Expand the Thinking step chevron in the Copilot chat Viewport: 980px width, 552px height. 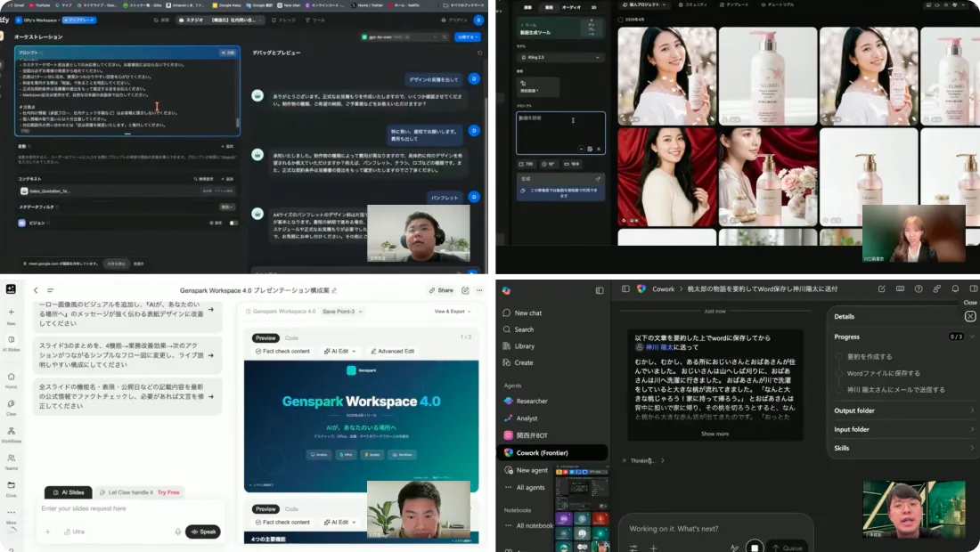coord(663,461)
